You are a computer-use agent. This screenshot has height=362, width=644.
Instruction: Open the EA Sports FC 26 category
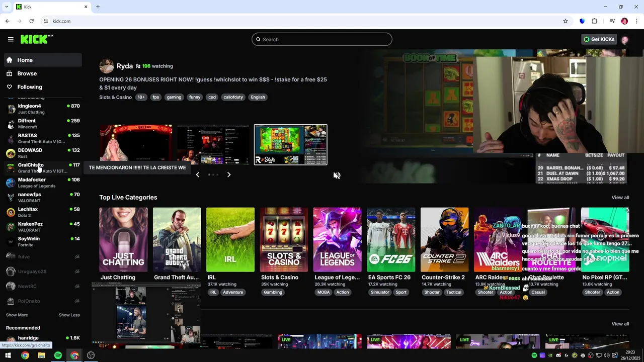coord(391,240)
